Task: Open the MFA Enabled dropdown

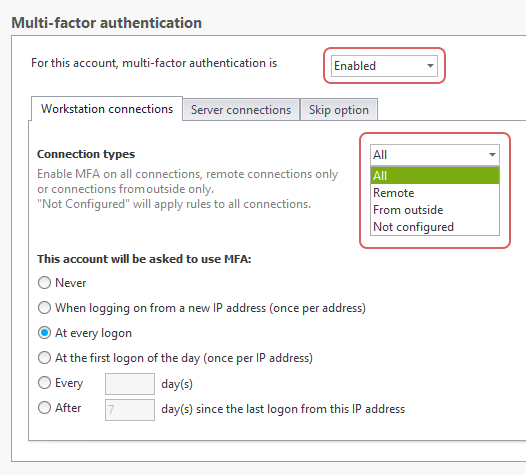Action: (x=384, y=66)
